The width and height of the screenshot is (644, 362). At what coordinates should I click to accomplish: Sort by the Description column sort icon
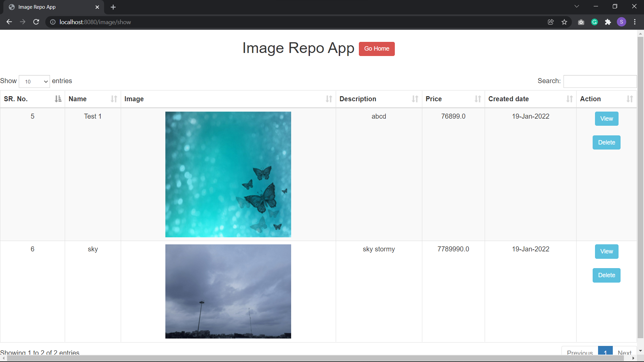[415, 99]
